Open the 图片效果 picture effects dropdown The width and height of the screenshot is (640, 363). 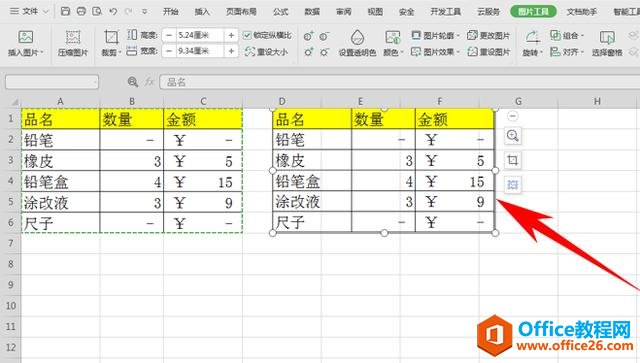pos(436,52)
